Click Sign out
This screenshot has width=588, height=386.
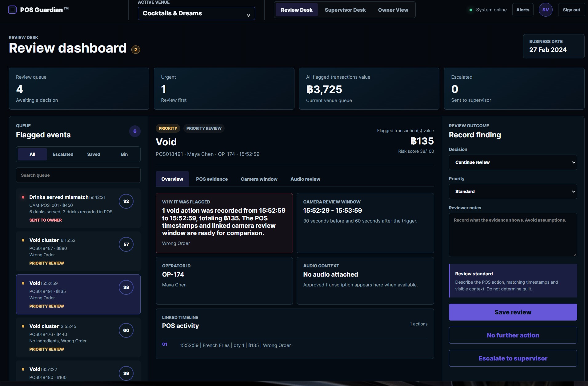(571, 10)
